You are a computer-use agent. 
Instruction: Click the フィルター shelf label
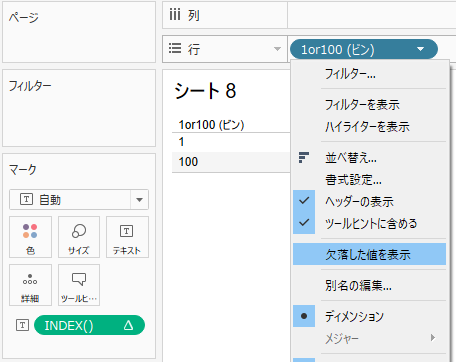tap(30, 86)
